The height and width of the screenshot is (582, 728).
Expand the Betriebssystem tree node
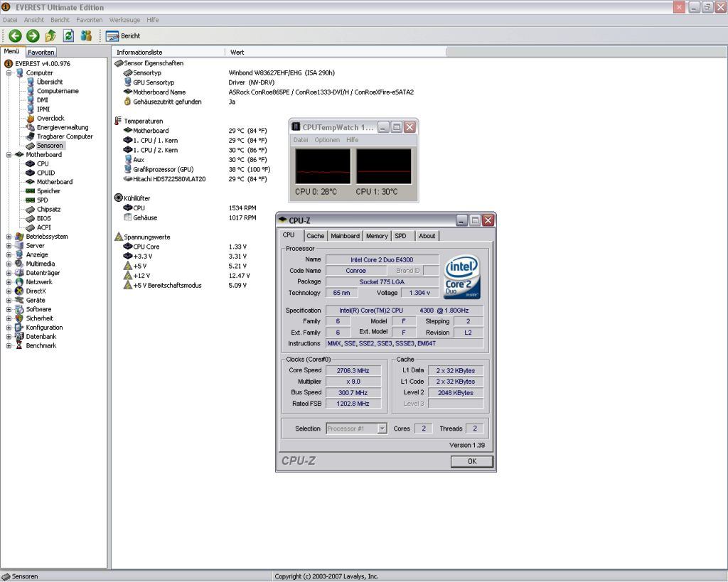[x=9, y=237]
